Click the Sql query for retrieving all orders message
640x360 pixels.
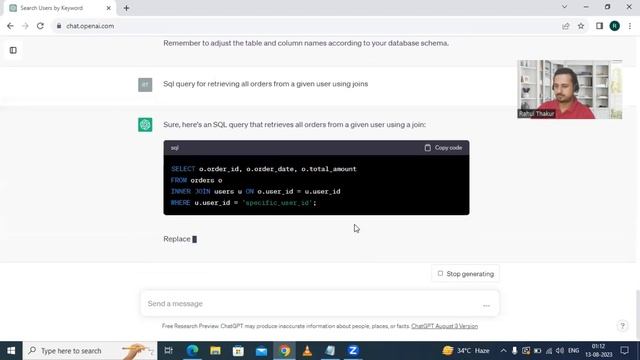click(265, 84)
